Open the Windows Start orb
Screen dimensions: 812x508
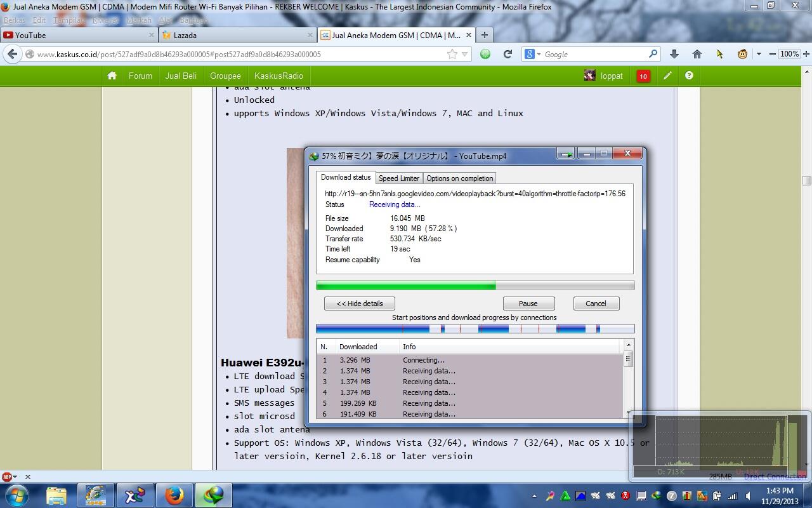point(16,495)
